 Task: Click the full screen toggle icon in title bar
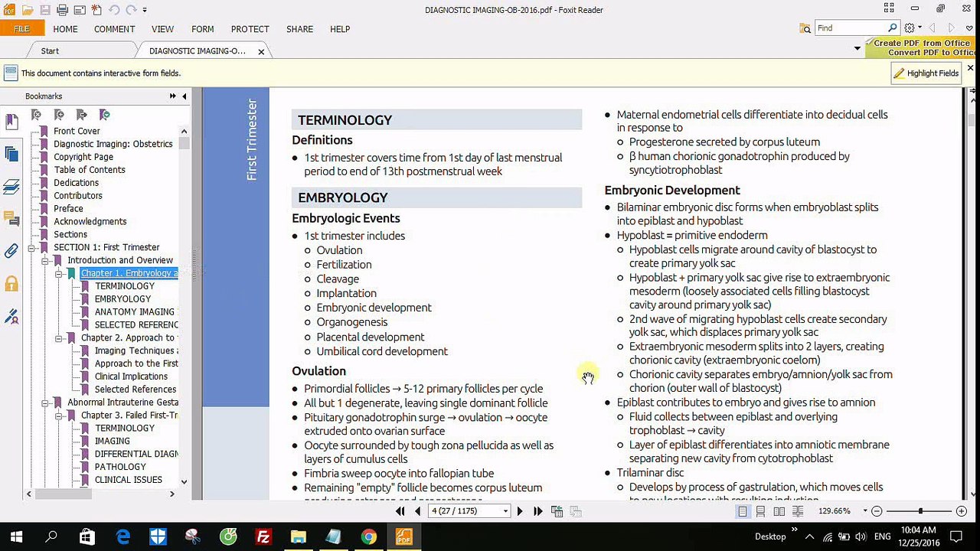point(889,8)
